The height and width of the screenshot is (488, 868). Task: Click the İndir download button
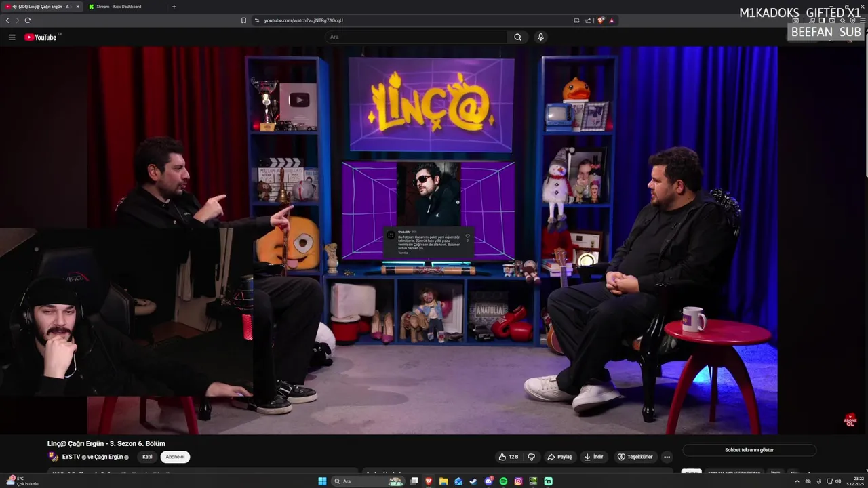click(x=594, y=457)
